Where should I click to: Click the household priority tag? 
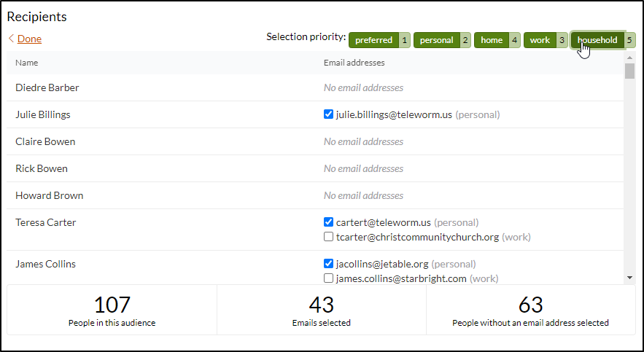click(x=597, y=40)
